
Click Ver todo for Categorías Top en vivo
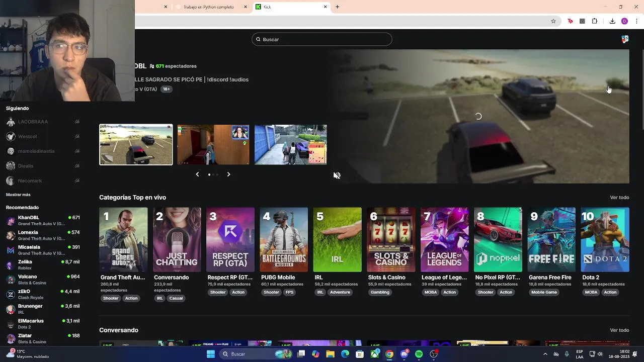[x=619, y=198]
